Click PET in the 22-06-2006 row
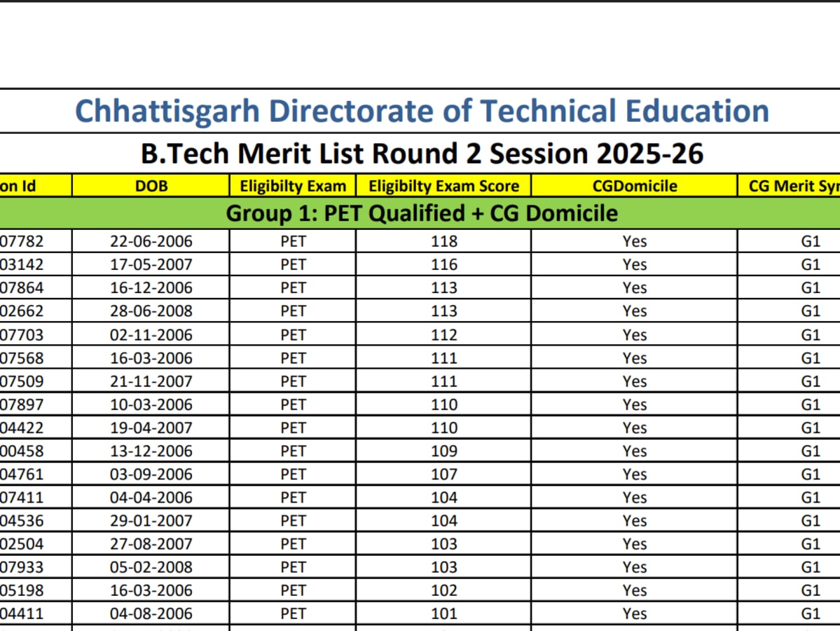The height and width of the screenshot is (631, 840). pyautogui.click(x=293, y=241)
